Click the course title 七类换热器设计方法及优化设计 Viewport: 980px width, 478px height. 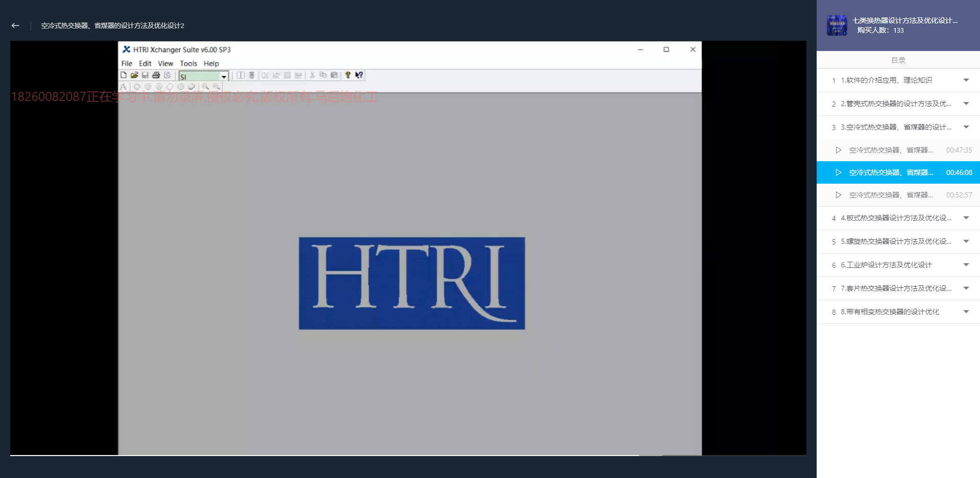click(905, 20)
